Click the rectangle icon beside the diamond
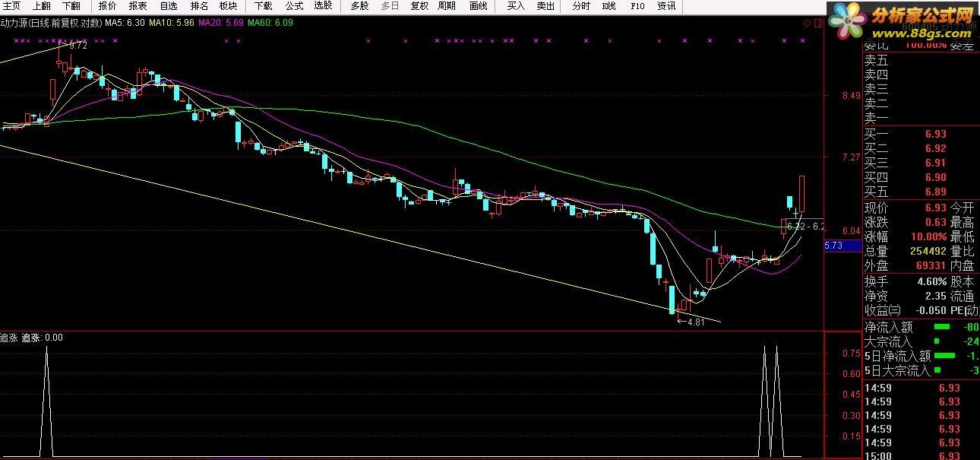 point(817,24)
